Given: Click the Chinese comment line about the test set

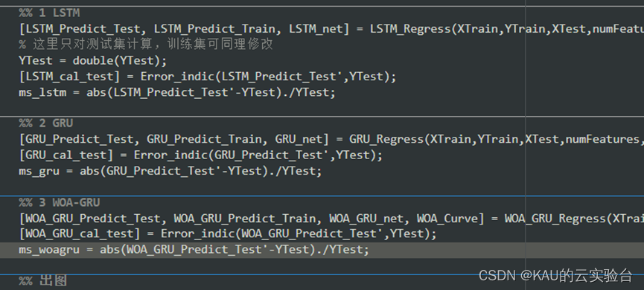Looking at the screenshot, I should (x=146, y=45).
